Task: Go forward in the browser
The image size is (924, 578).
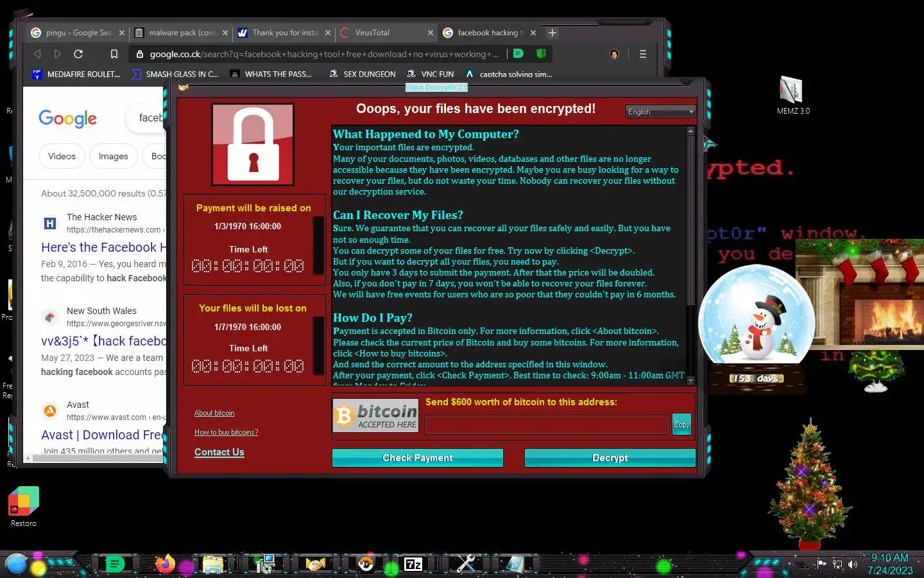Action: (x=58, y=54)
